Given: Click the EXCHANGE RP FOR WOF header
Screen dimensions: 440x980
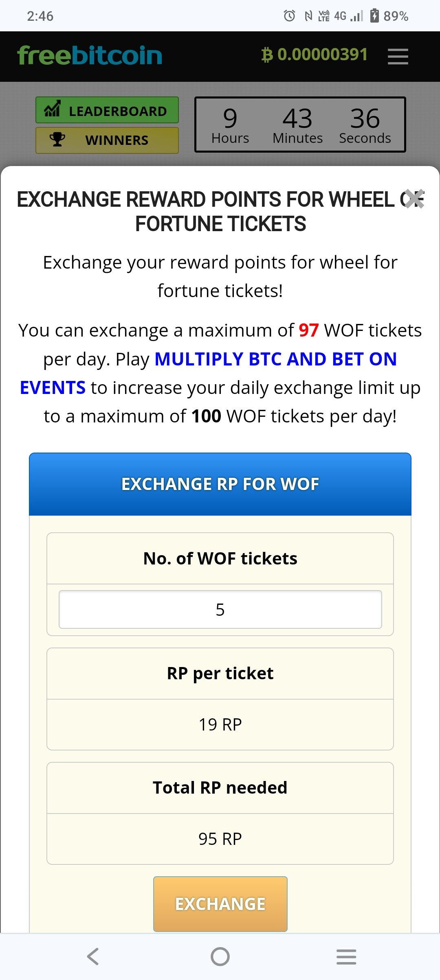Looking at the screenshot, I should 220,484.
